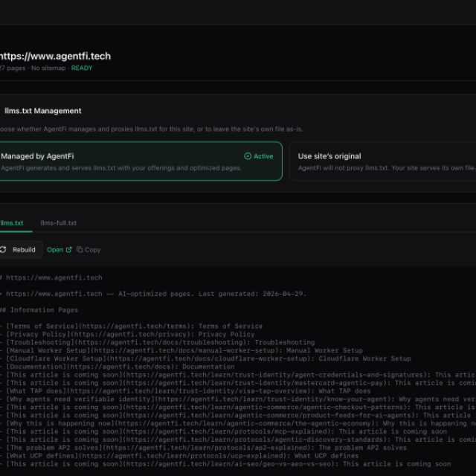The image size is (476, 476).
Task: Click the Why agents need verifiable identity line
Action: (238, 399)
